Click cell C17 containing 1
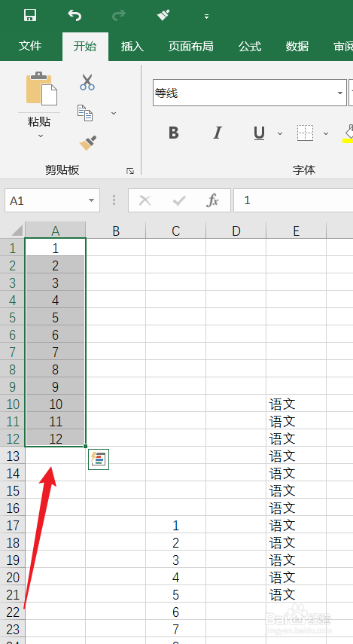 click(175, 525)
